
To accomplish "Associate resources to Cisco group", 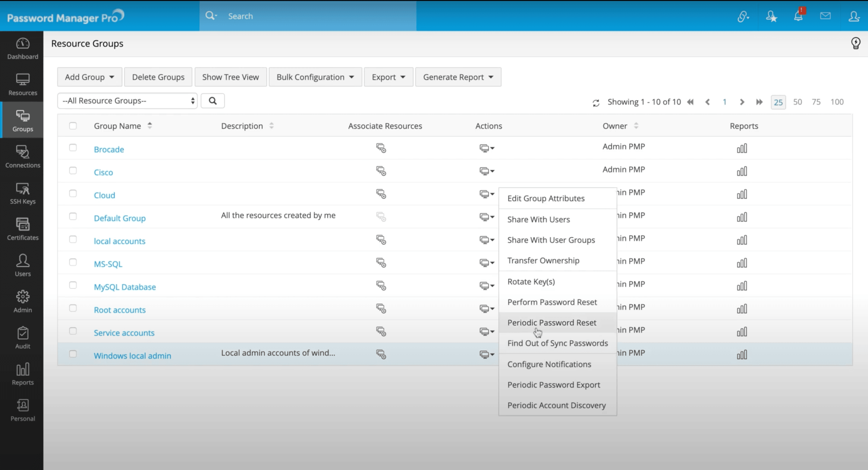I will pos(381,171).
